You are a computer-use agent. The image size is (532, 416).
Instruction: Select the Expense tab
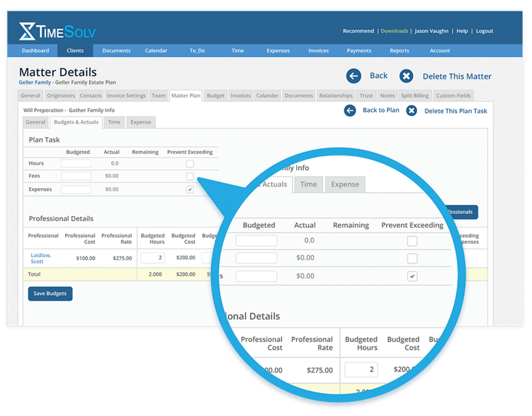141,122
